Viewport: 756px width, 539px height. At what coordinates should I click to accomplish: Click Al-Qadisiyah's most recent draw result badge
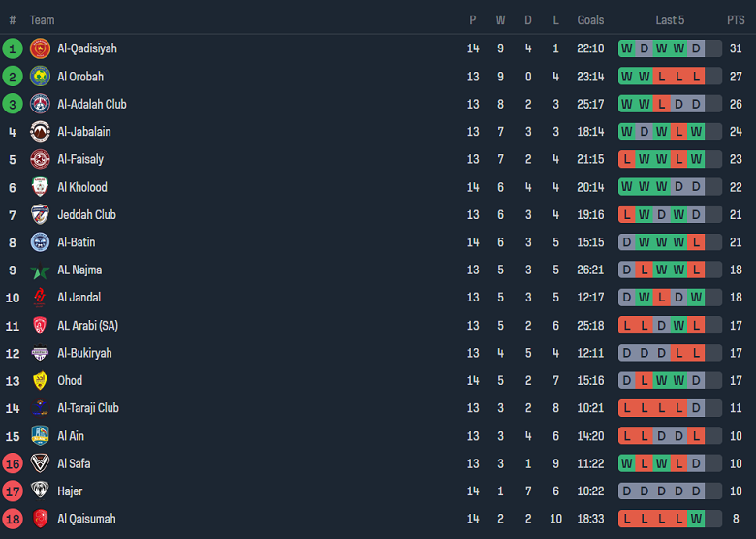696,48
